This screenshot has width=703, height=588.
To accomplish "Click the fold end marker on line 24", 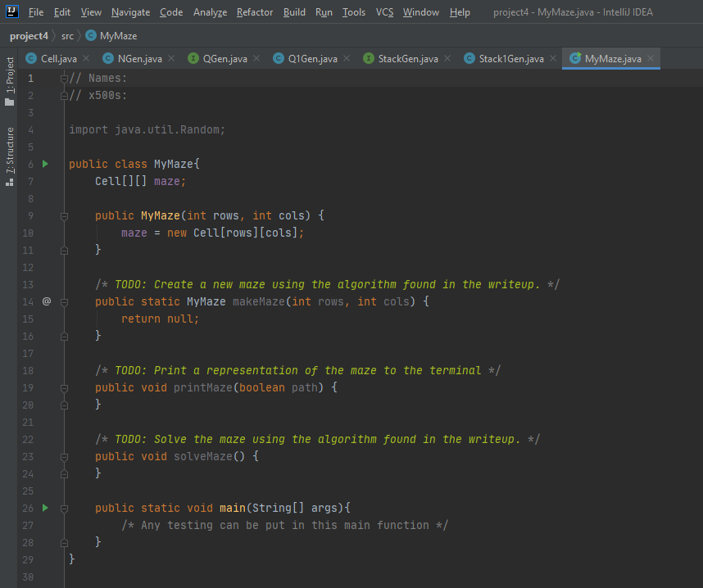I will coord(64,474).
